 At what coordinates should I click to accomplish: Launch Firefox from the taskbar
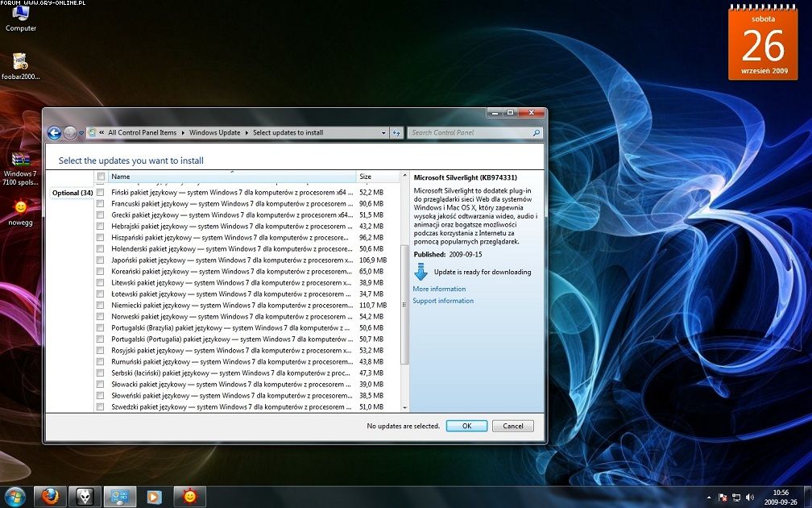coord(50,497)
